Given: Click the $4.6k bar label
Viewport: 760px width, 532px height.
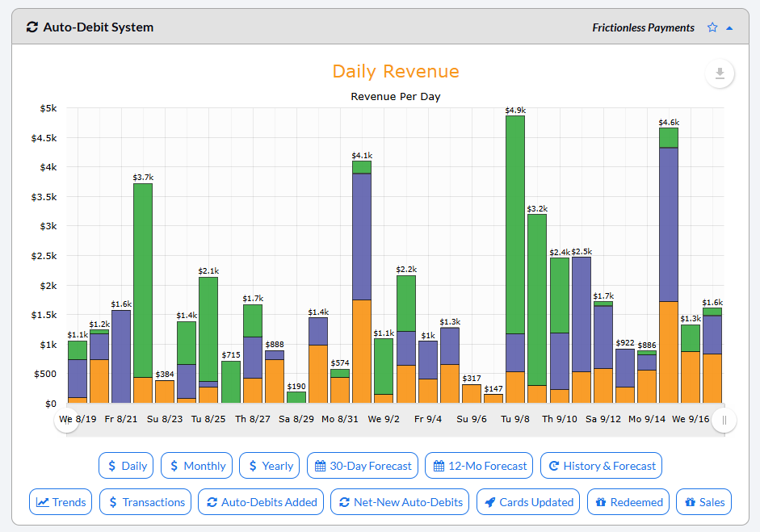Looking at the screenshot, I should (669, 123).
